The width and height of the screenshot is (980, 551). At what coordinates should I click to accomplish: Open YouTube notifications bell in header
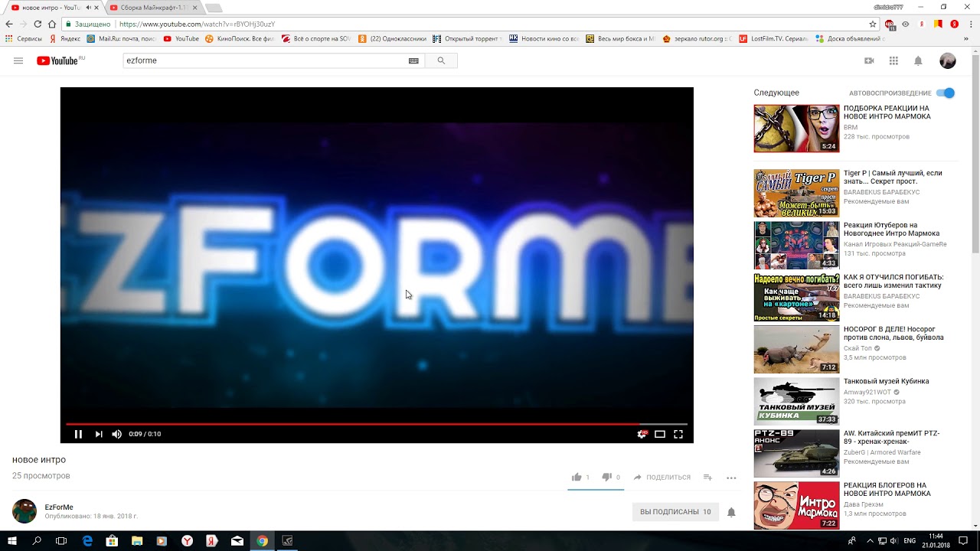pyautogui.click(x=918, y=61)
